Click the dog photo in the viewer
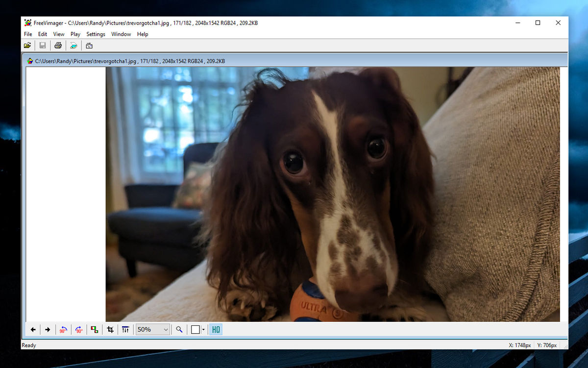588x368 pixels. coord(333,195)
